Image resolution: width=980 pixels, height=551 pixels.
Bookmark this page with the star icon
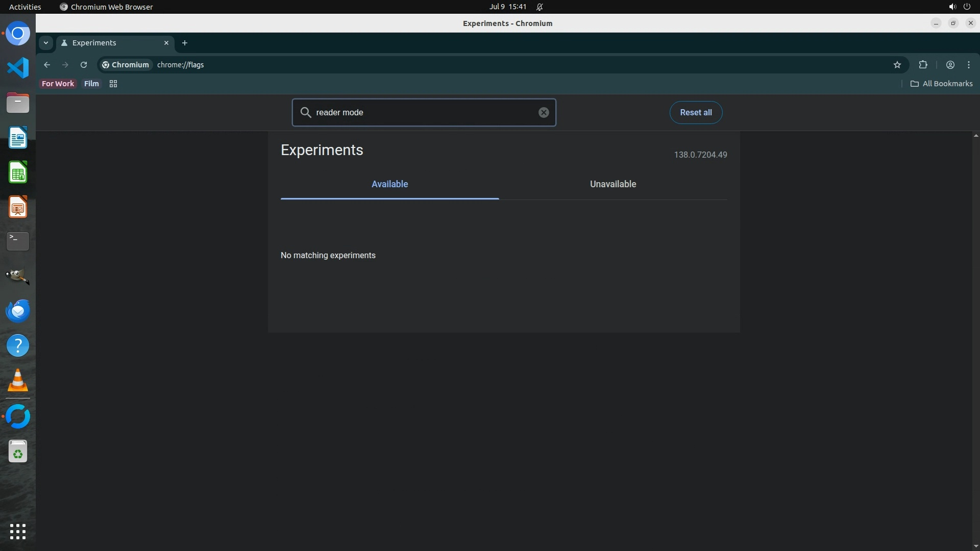coord(897,65)
